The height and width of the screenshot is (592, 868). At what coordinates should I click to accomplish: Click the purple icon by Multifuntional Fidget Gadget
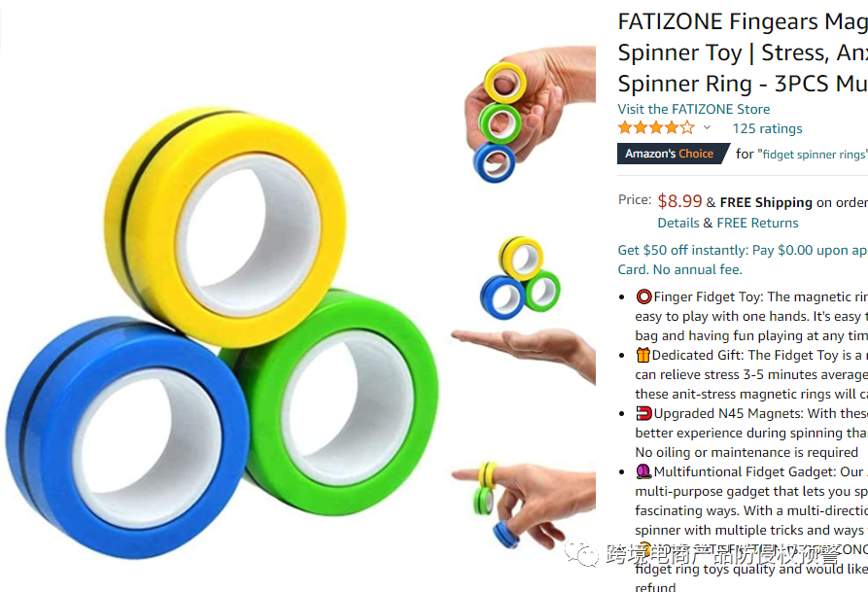[643, 471]
